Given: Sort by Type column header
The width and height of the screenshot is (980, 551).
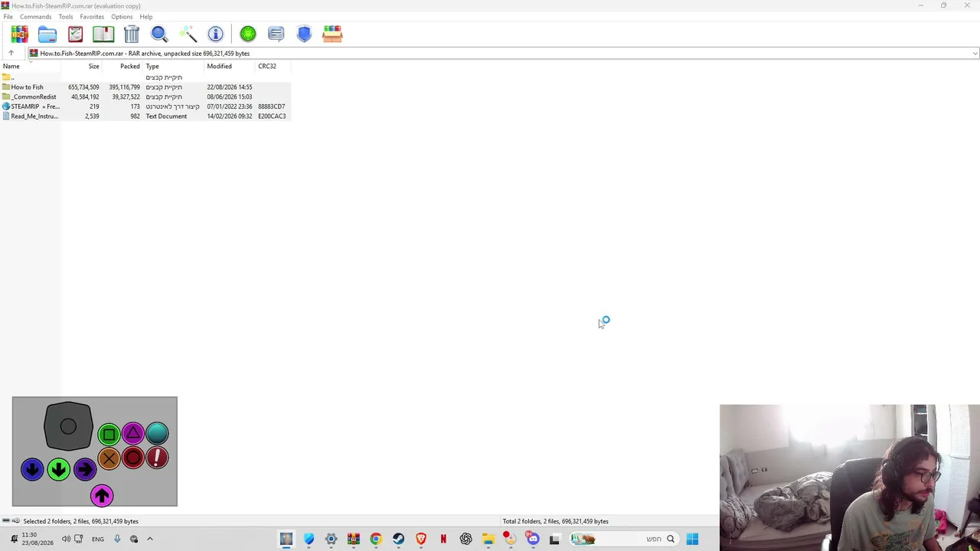Looking at the screenshot, I should tap(173, 67).
